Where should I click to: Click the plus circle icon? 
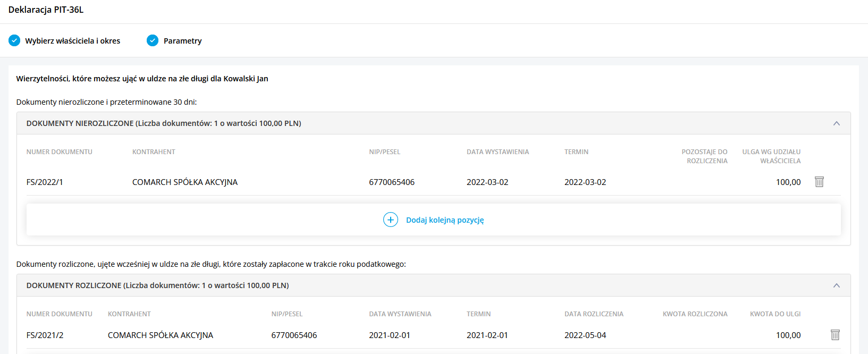click(391, 220)
